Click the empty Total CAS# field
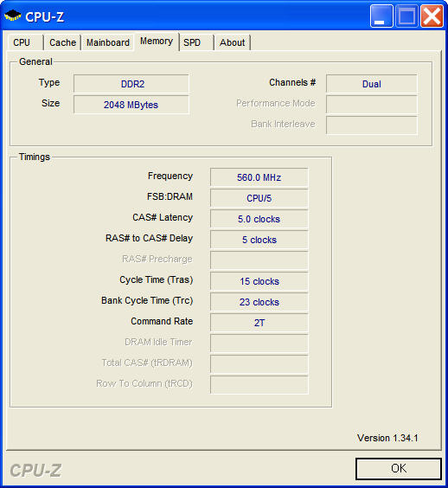This screenshot has width=448, height=488. click(x=259, y=364)
